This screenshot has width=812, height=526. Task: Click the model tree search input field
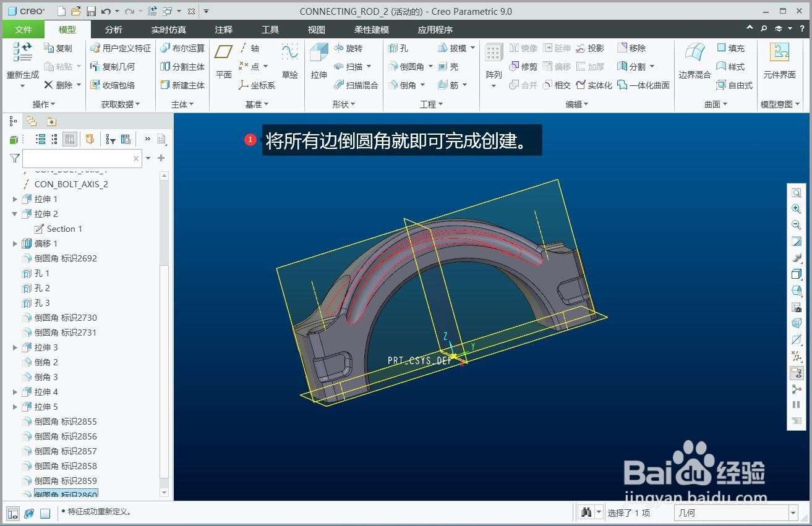(x=82, y=159)
